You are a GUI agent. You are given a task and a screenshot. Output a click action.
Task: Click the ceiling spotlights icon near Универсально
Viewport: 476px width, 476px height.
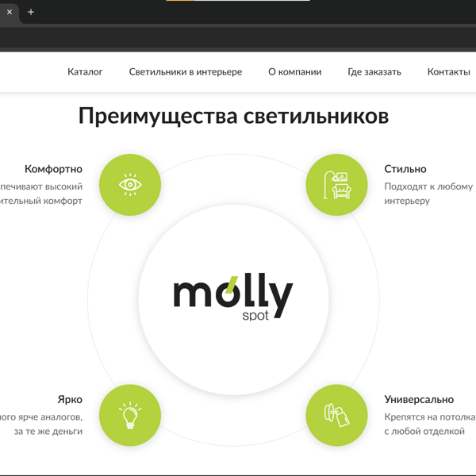[x=336, y=416]
